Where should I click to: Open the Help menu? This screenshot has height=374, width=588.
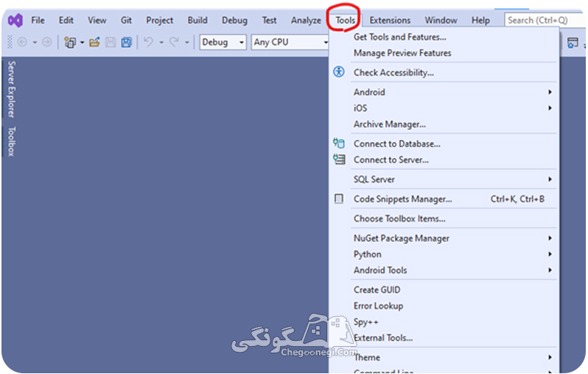tap(480, 20)
